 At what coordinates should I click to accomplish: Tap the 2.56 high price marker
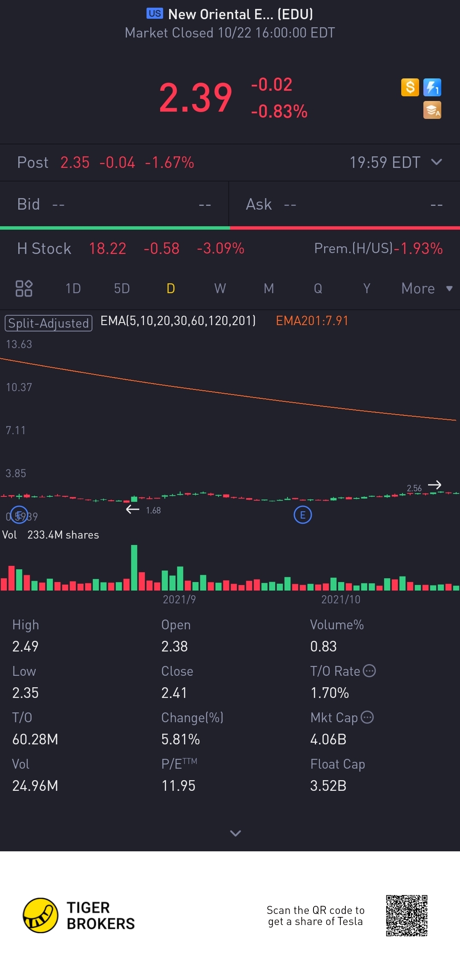pos(414,488)
